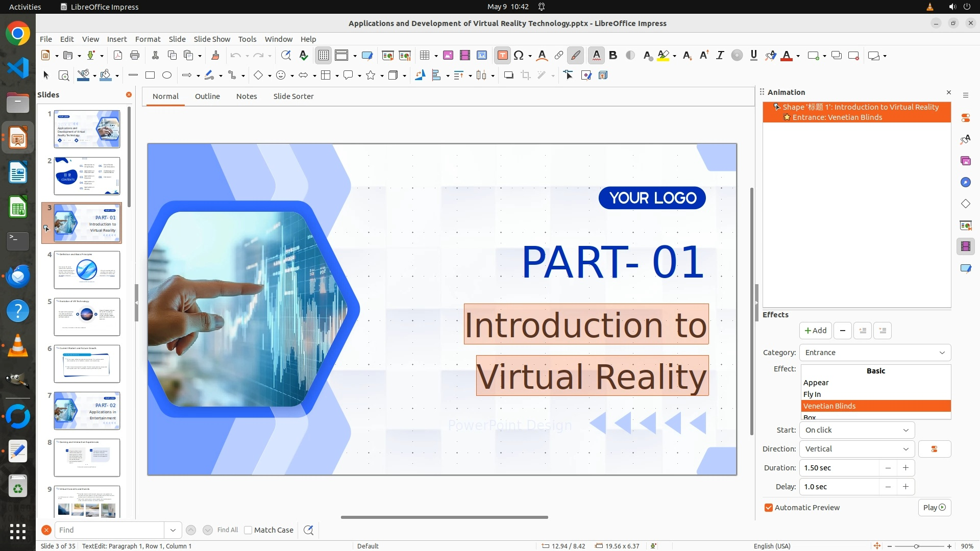Image resolution: width=980 pixels, height=551 pixels.
Task: Toggle the Insert Text Box button
Action: (x=502, y=56)
